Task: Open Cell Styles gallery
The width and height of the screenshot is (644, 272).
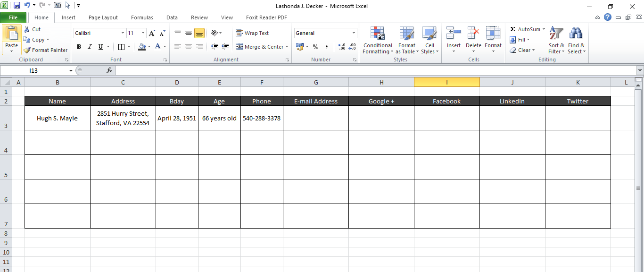Action: click(429, 41)
